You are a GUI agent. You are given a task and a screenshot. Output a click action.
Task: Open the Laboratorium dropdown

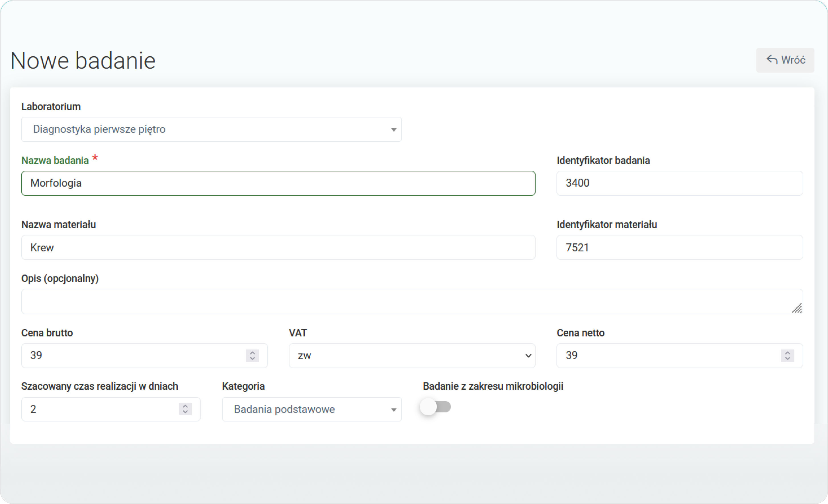(x=211, y=129)
